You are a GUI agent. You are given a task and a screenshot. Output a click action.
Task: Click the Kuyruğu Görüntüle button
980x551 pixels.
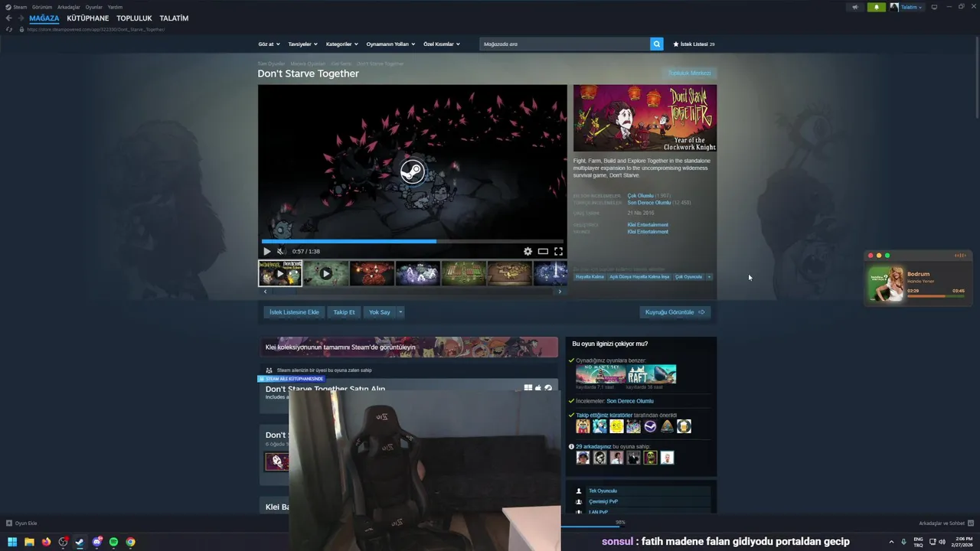(x=675, y=312)
